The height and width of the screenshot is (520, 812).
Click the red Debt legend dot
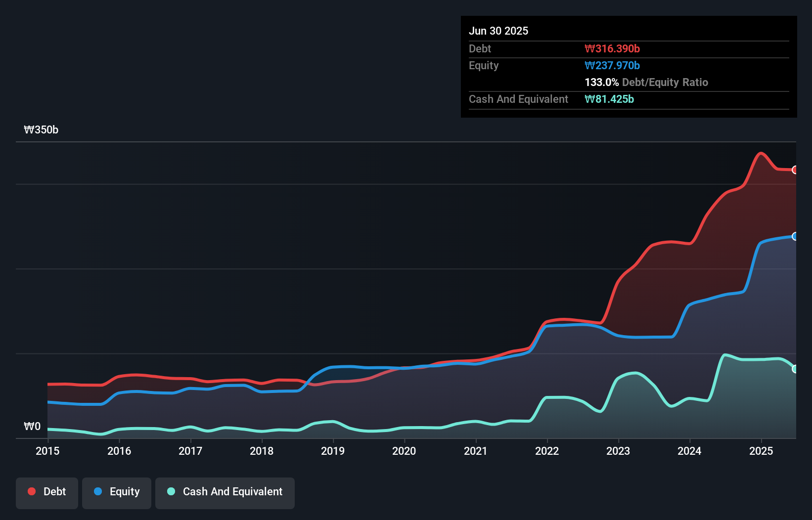point(32,491)
